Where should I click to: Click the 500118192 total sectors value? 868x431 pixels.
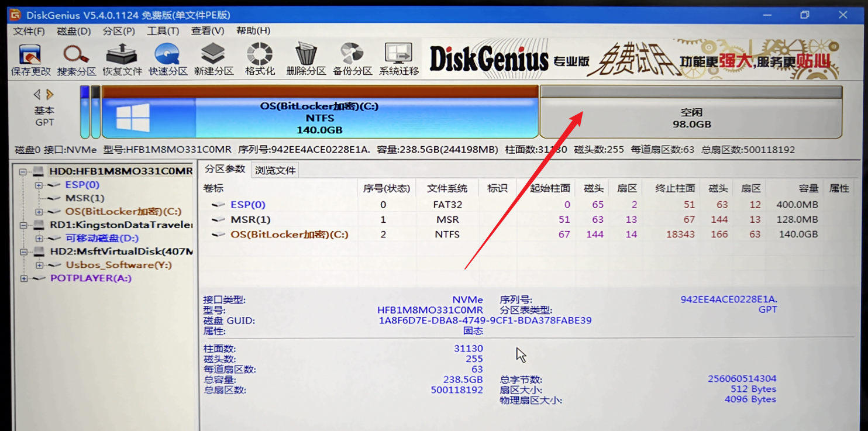point(457,389)
